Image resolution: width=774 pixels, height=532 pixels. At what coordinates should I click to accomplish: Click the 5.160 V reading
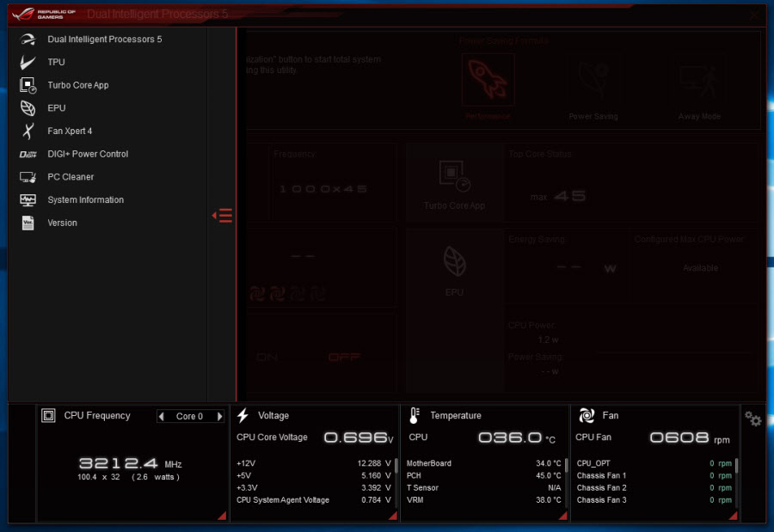376,476
